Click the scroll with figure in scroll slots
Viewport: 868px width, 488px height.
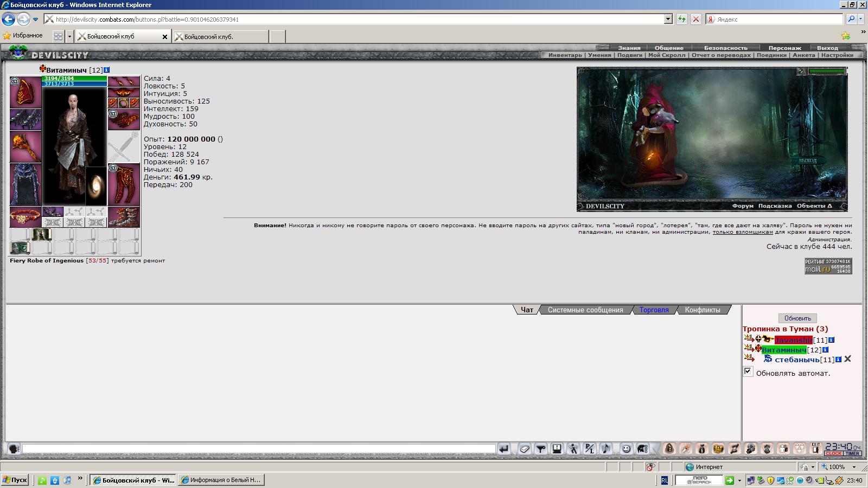tap(42, 234)
